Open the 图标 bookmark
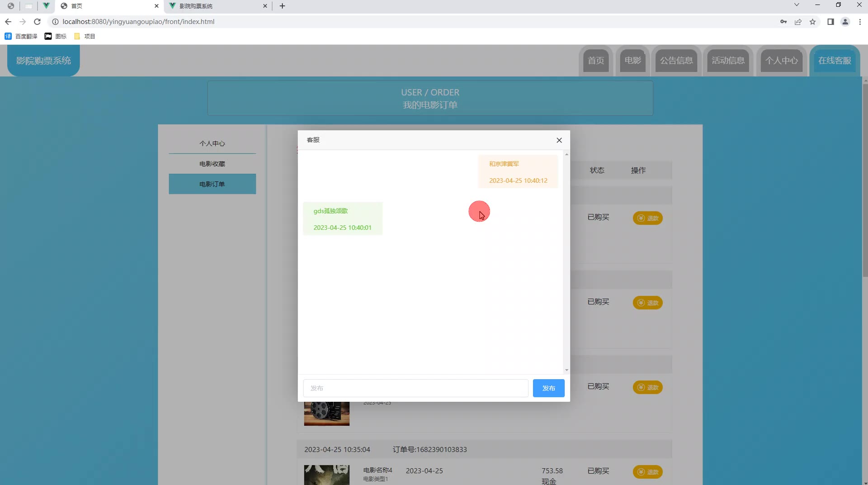868x485 pixels. click(56, 36)
